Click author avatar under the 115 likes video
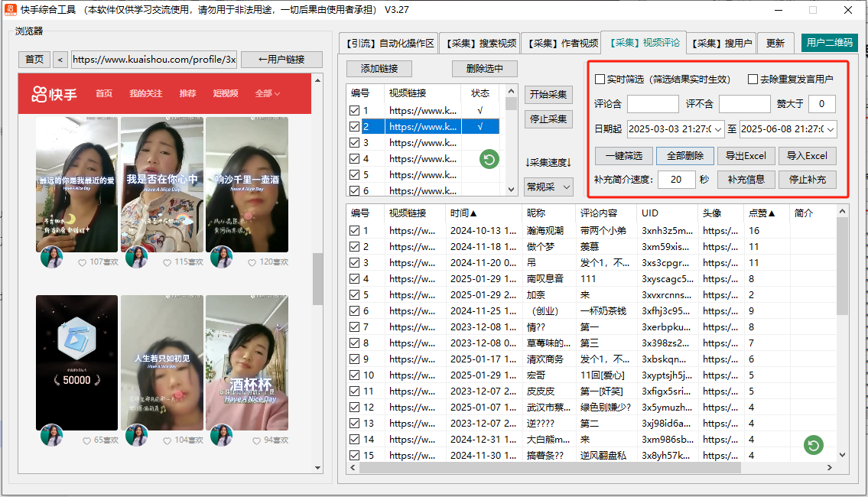Viewport: 868px width, 497px height. coord(136,257)
